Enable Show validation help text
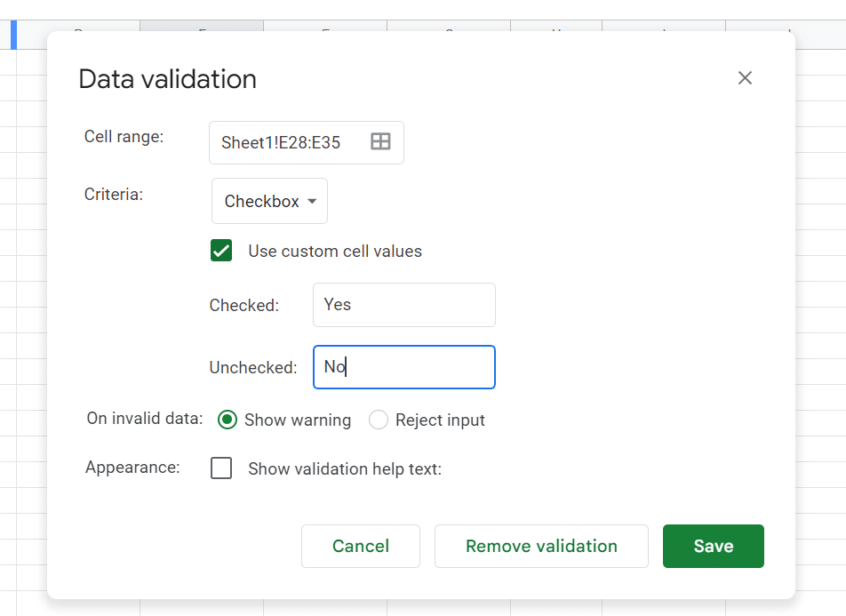 click(221, 468)
